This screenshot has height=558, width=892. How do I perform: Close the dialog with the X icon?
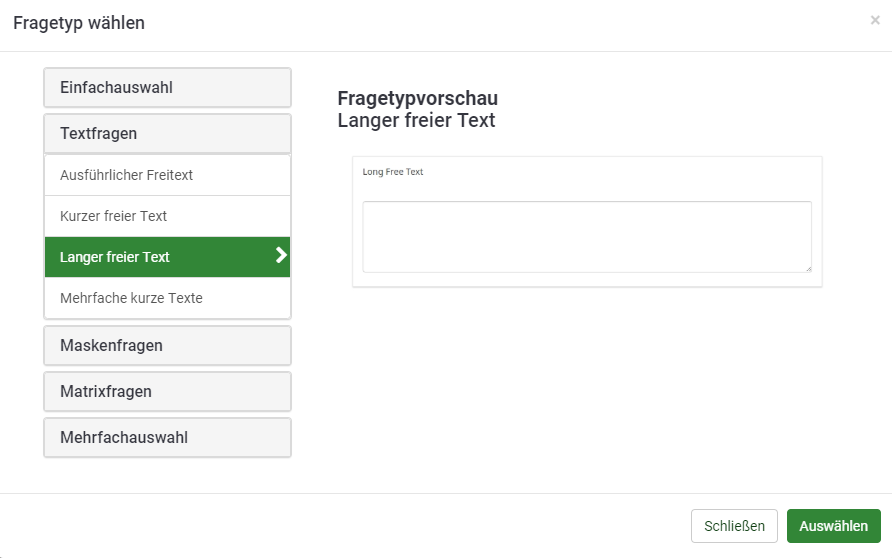(x=875, y=20)
